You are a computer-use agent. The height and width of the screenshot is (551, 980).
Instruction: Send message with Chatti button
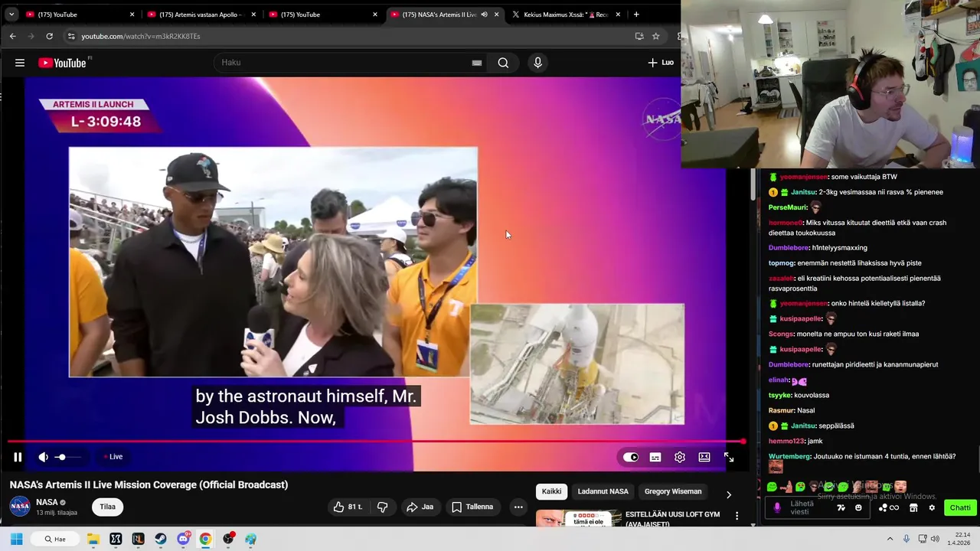coord(960,507)
